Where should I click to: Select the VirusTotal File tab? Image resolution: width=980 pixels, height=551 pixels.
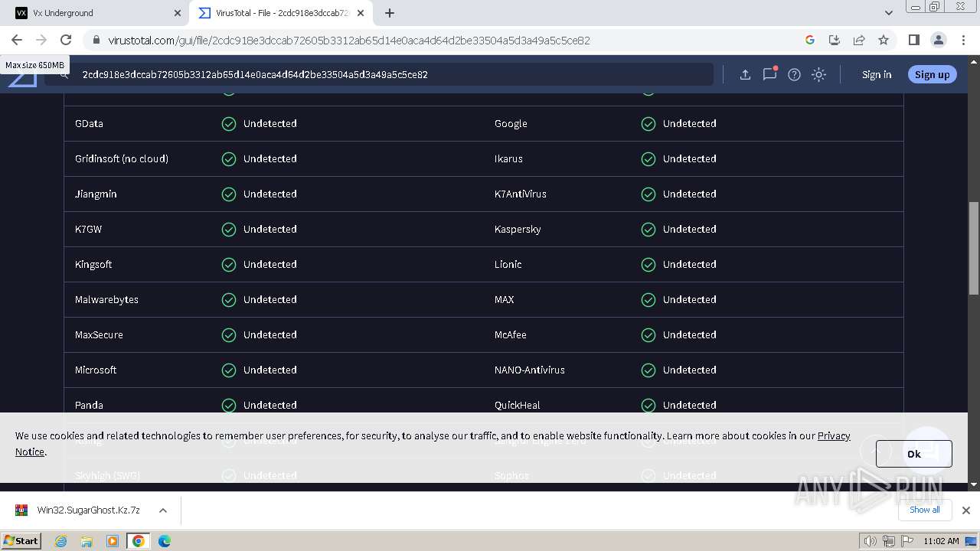(x=281, y=13)
